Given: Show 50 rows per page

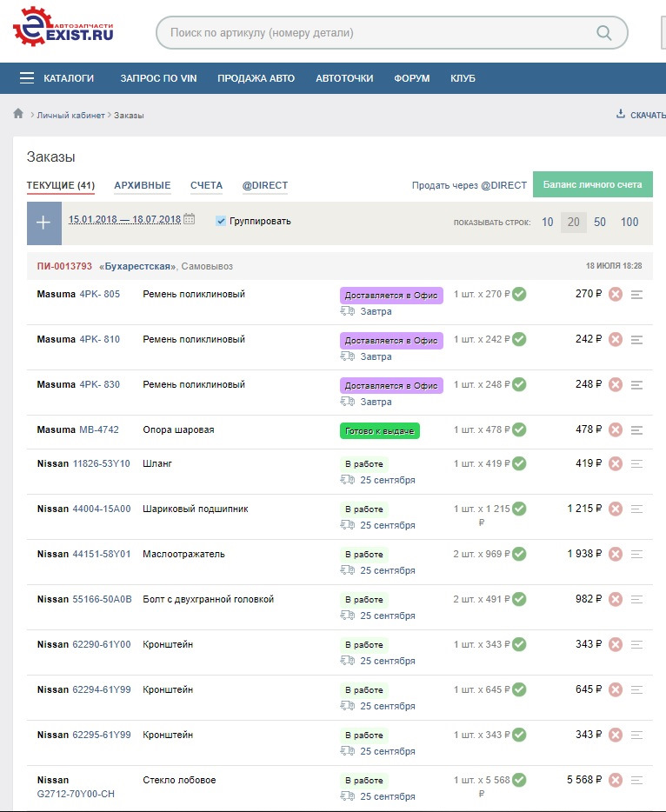Looking at the screenshot, I should pyautogui.click(x=600, y=223).
